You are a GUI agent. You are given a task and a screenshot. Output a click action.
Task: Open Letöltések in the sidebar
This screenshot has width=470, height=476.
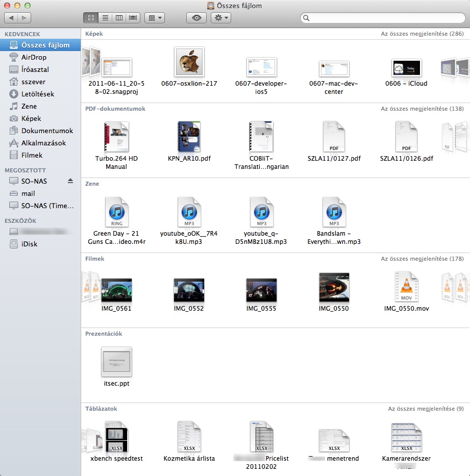[40, 94]
